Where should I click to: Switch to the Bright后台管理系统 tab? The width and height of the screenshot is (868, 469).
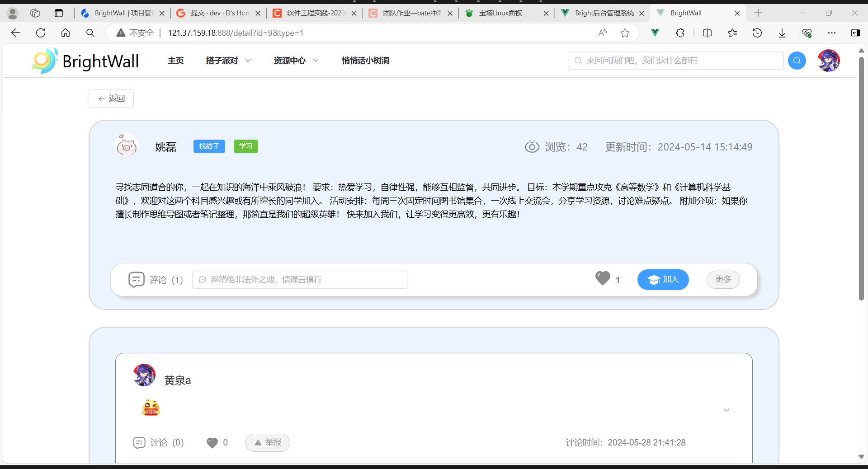pyautogui.click(x=602, y=13)
